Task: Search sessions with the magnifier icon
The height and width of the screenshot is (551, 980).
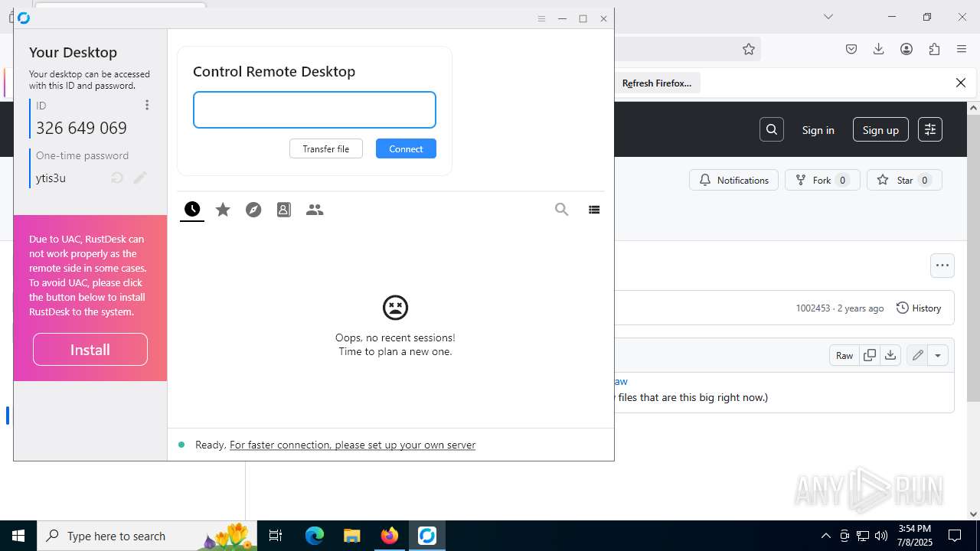Action: point(562,209)
